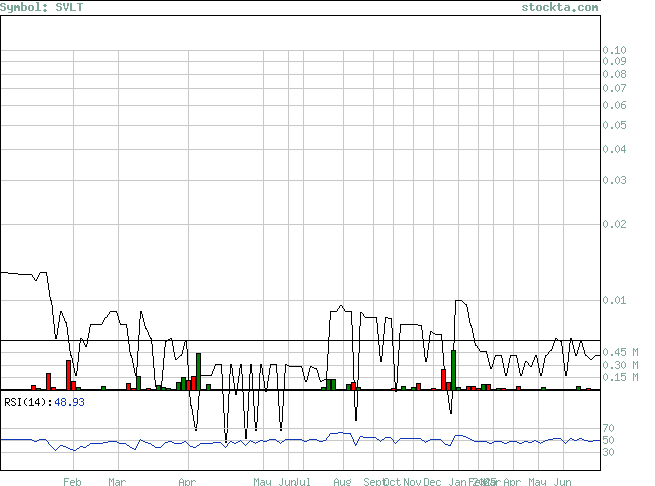Click the Dec month axis label
655x486 pixels.
tap(432, 482)
